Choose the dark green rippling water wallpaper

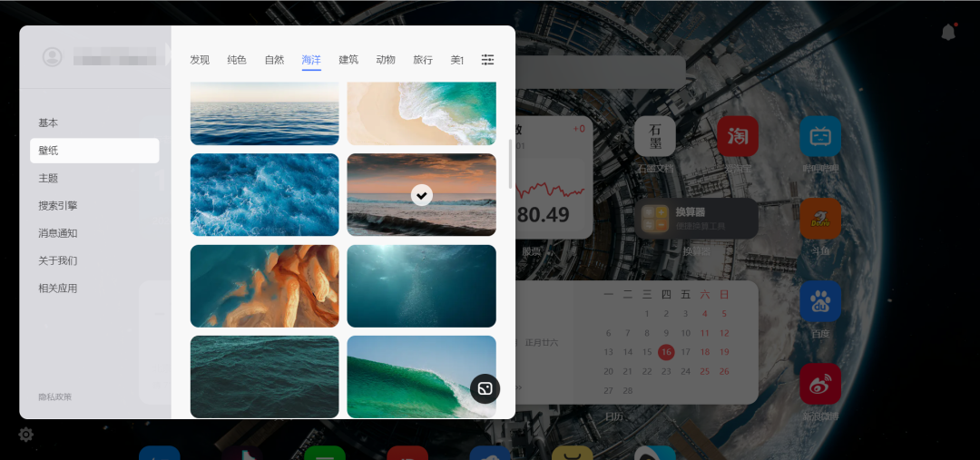(264, 377)
